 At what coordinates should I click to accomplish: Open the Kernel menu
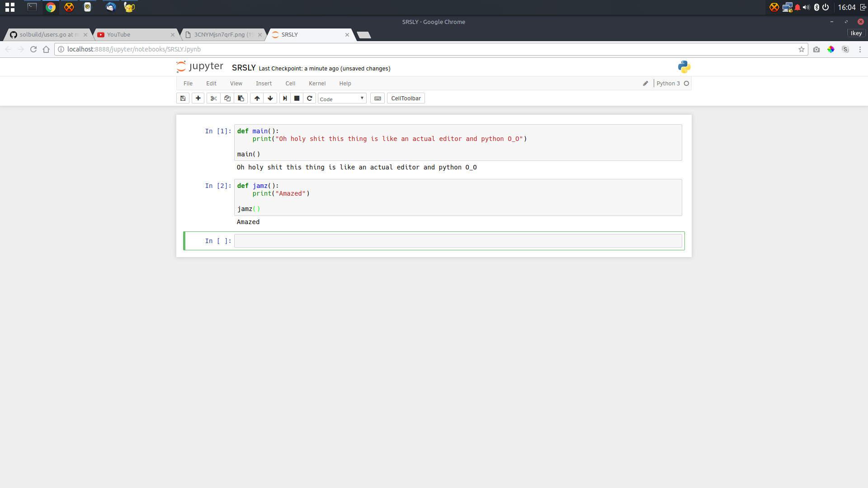(x=317, y=84)
